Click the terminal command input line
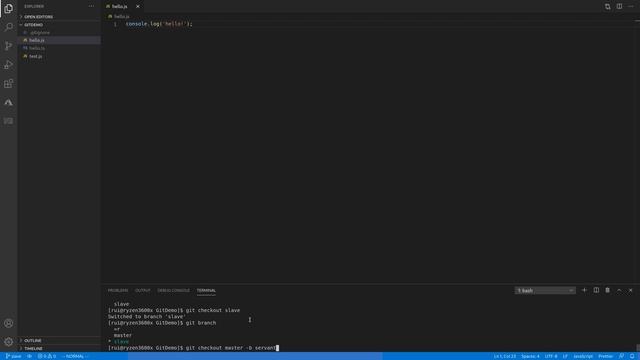 point(193,348)
